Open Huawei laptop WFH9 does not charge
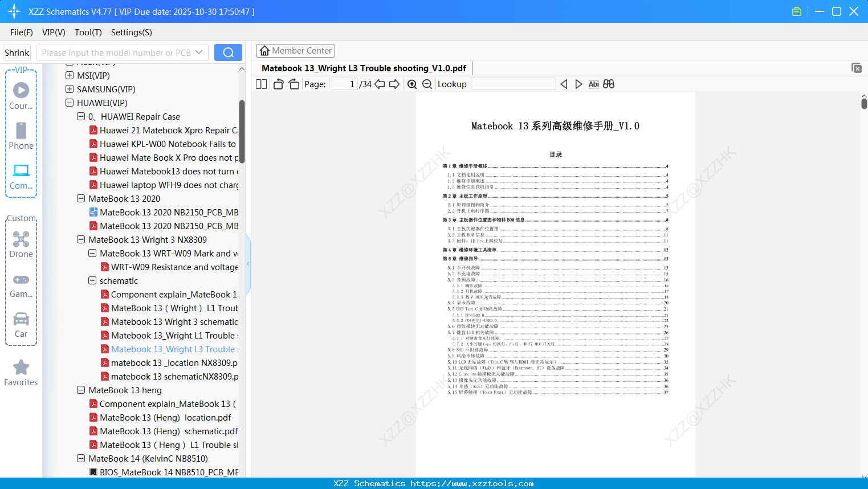The height and width of the screenshot is (489, 868). [164, 185]
